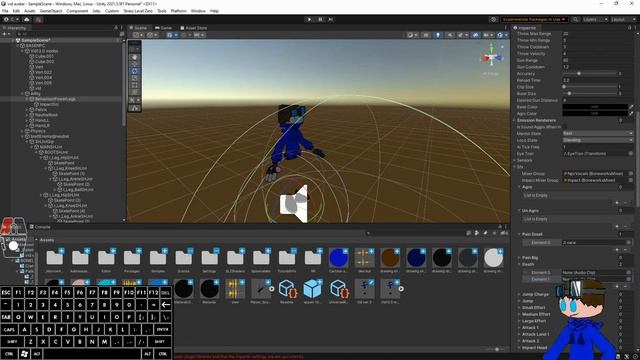The image size is (640, 360).
Task: Click the SampleScene scene icon in Hierarchy
Action: [x=18, y=40]
